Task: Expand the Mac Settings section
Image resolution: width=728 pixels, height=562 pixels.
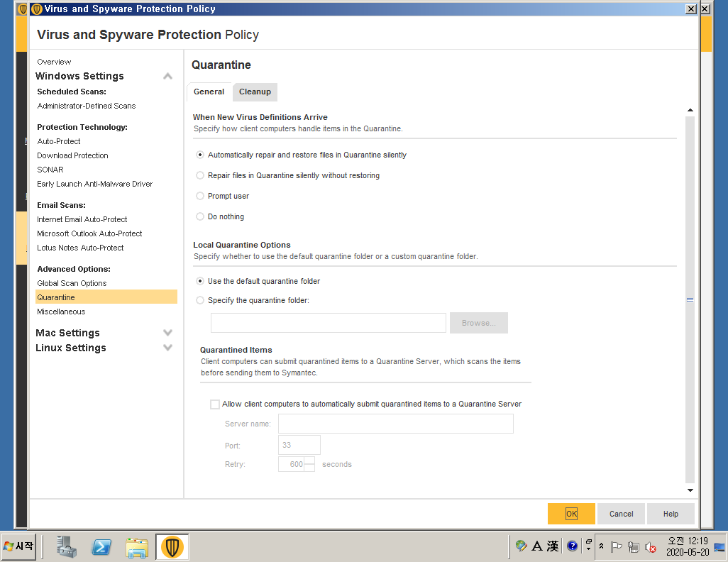Action: point(167,333)
